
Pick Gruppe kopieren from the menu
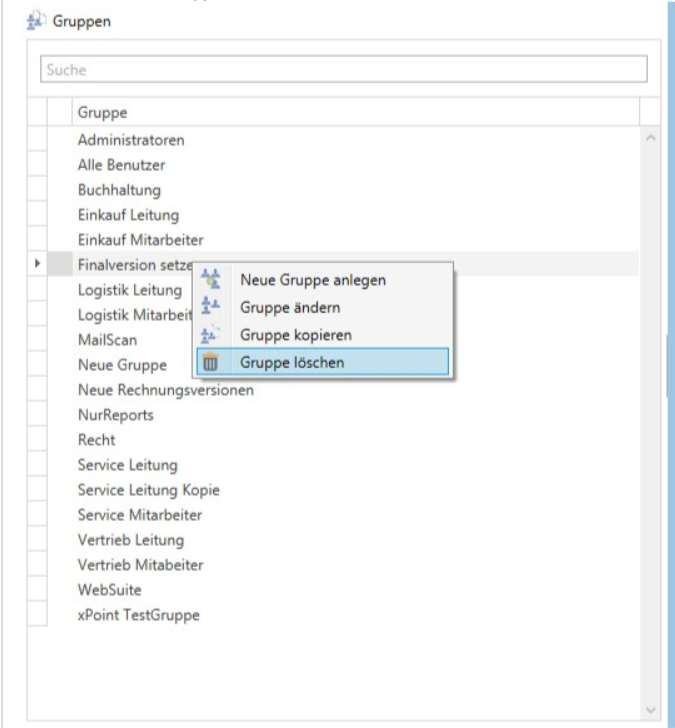(296, 335)
